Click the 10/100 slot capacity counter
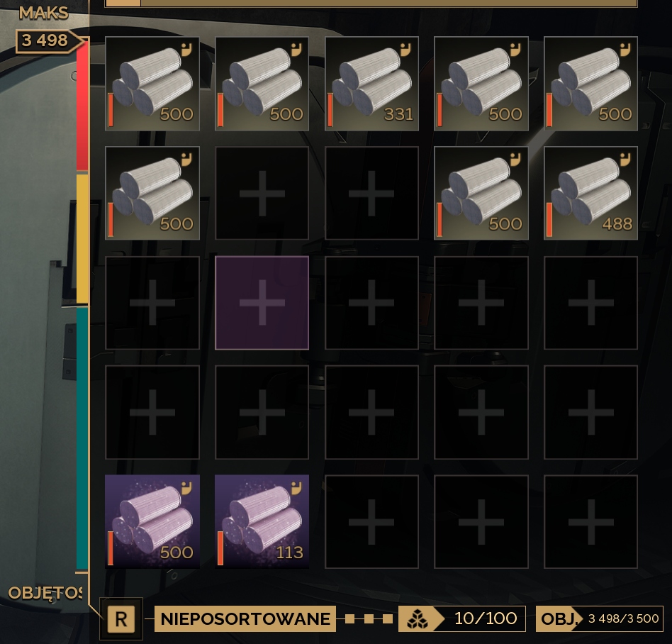The height and width of the screenshot is (644, 672). [485, 618]
